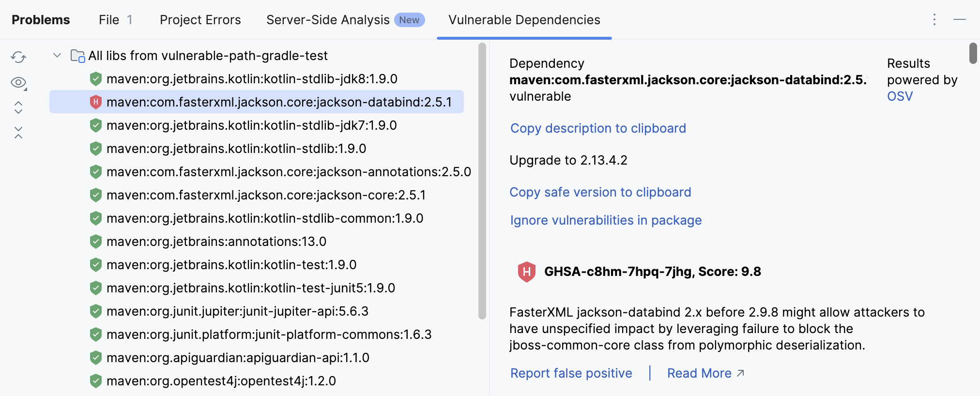Click the red H shield by GHSA-c8hm-7hpq-7jhg
The width and height of the screenshot is (980, 396).
pos(527,272)
